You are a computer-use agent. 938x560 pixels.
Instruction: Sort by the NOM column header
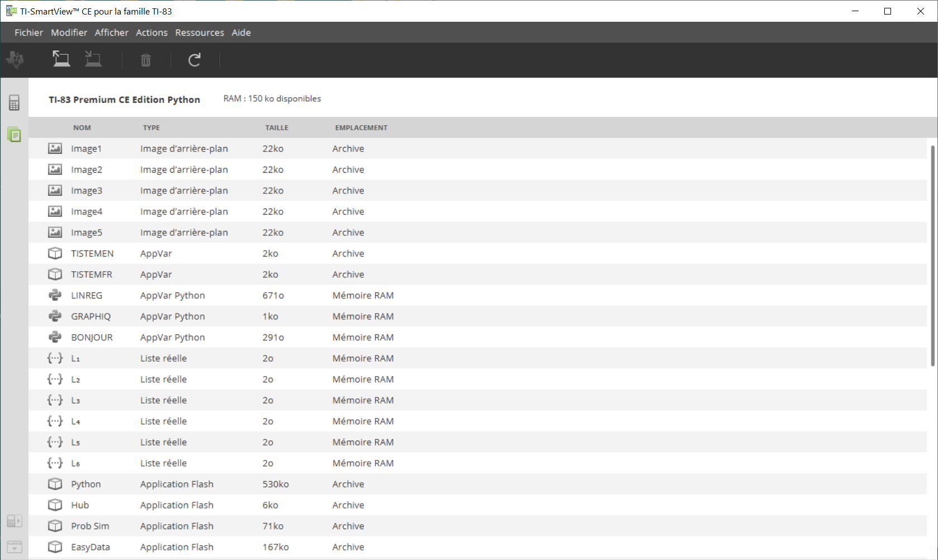(82, 127)
